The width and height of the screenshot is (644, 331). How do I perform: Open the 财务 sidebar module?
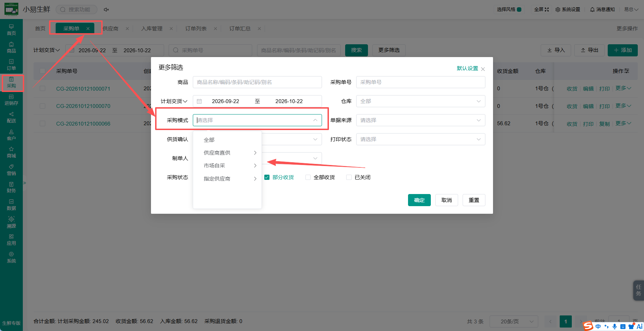point(11,187)
